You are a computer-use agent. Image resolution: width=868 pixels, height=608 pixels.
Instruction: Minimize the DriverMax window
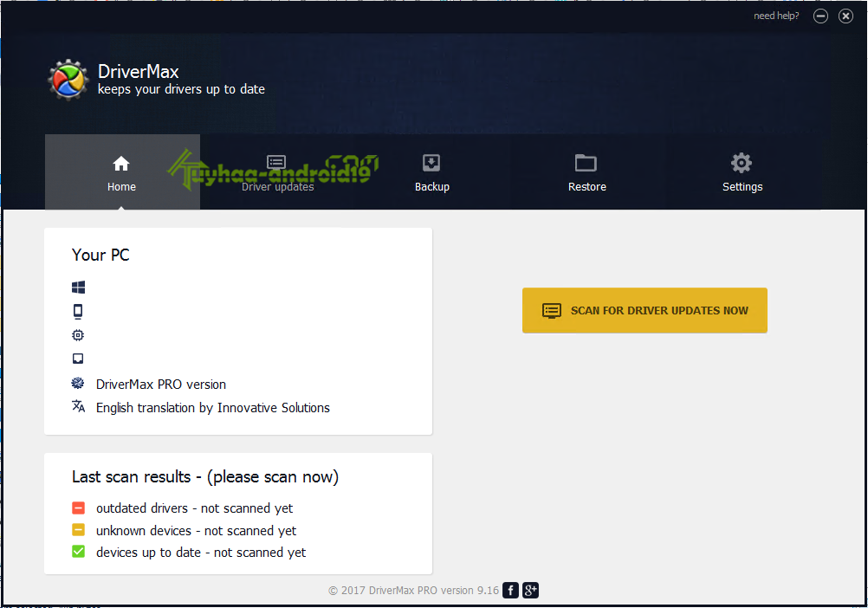820,16
